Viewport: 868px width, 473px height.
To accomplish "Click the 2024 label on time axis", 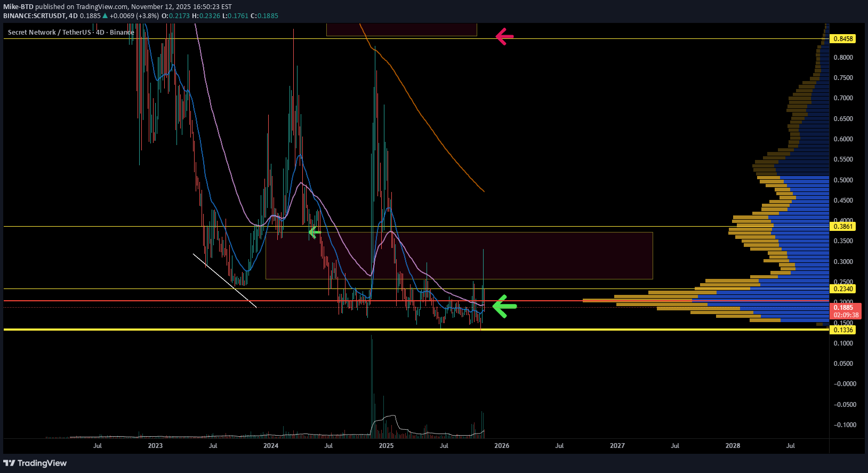I will [270, 446].
